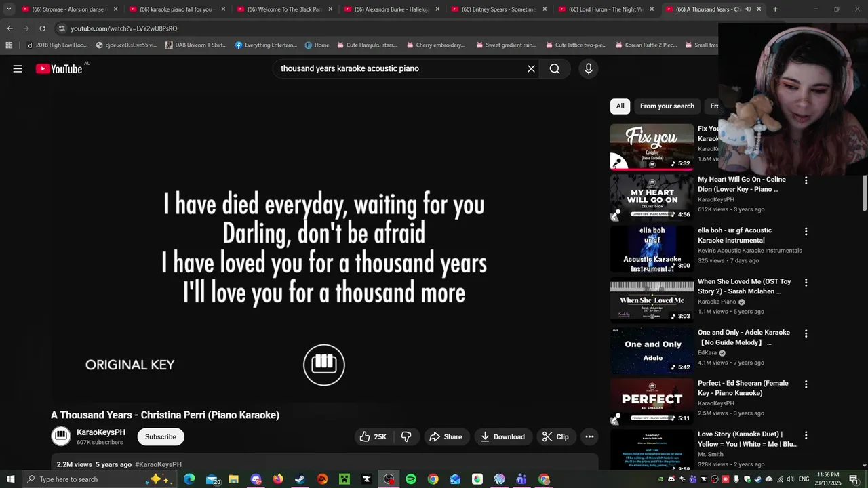
Task: Open Steam from the taskbar
Action: coord(300,479)
